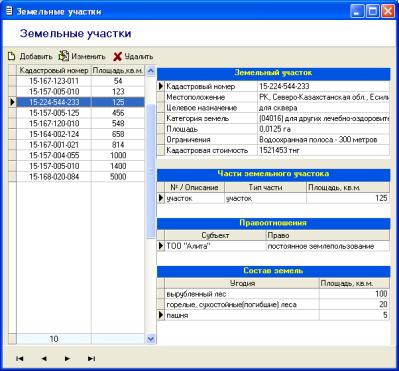Click the list vertical scrollbar thumb
The image size is (399, 371).
151,171
